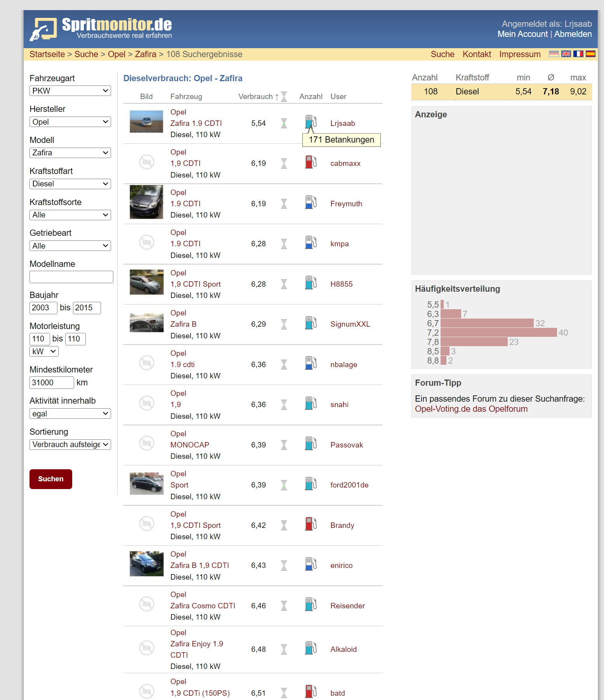This screenshot has width=604, height=700.
Task: Click red fuel pump icon for cabmaxx
Action: [x=311, y=162]
